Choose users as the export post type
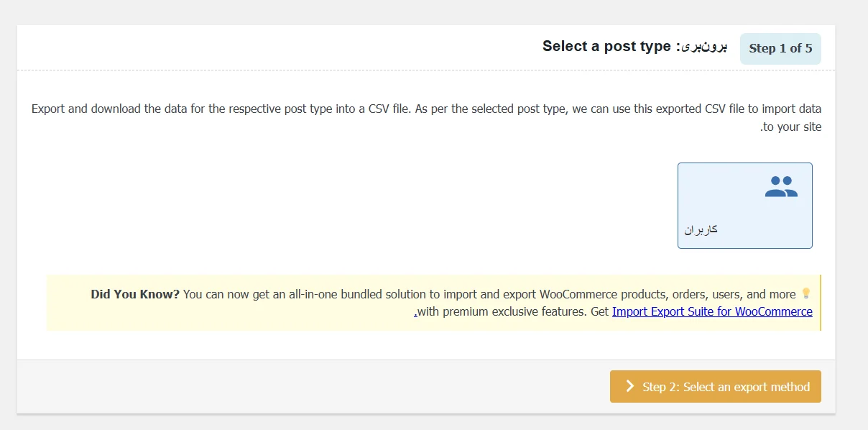 pos(744,205)
